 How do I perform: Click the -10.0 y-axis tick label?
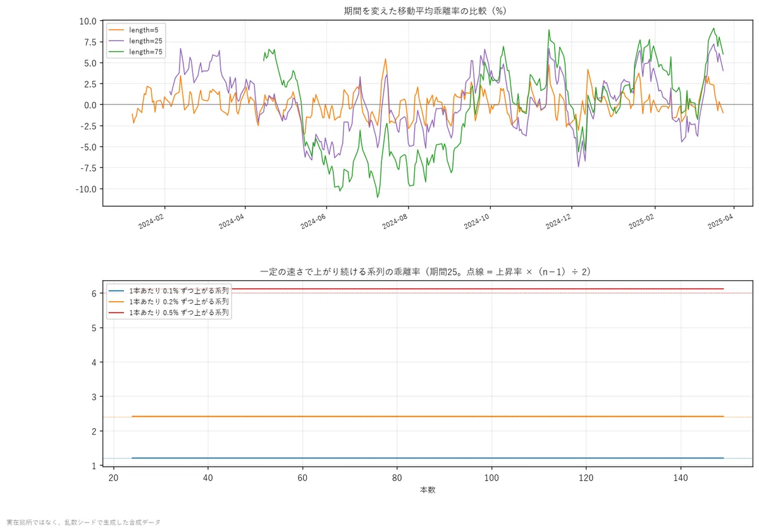coord(86,189)
